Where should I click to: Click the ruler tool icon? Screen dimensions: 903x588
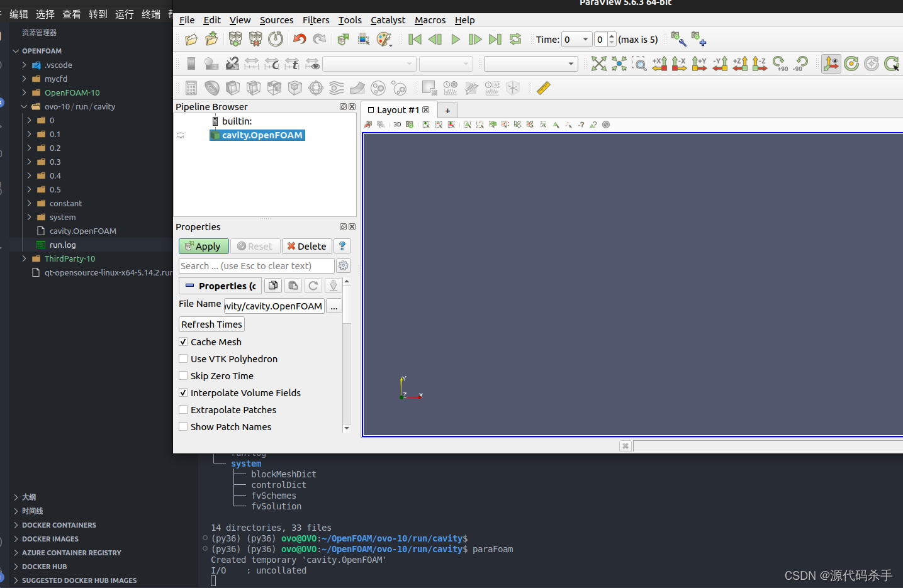click(x=544, y=88)
